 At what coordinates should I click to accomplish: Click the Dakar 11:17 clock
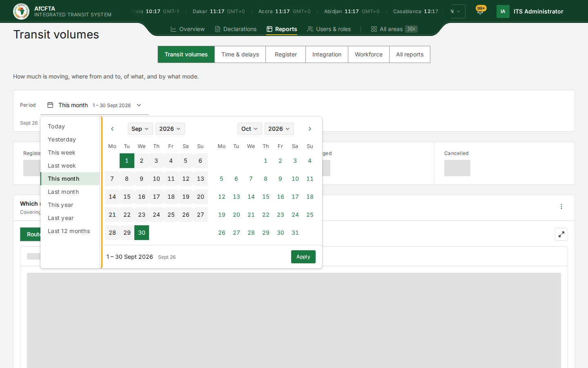tap(219, 11)
